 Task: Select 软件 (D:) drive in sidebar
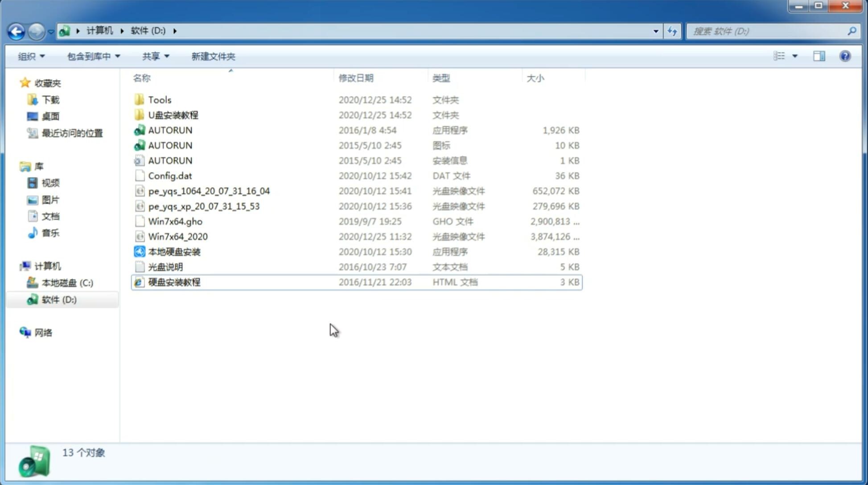point(58,299)
